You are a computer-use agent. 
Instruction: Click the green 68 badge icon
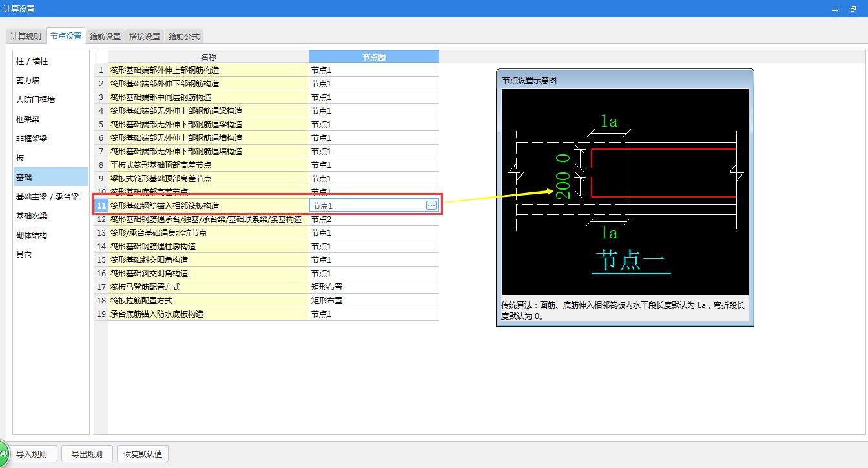3,454
